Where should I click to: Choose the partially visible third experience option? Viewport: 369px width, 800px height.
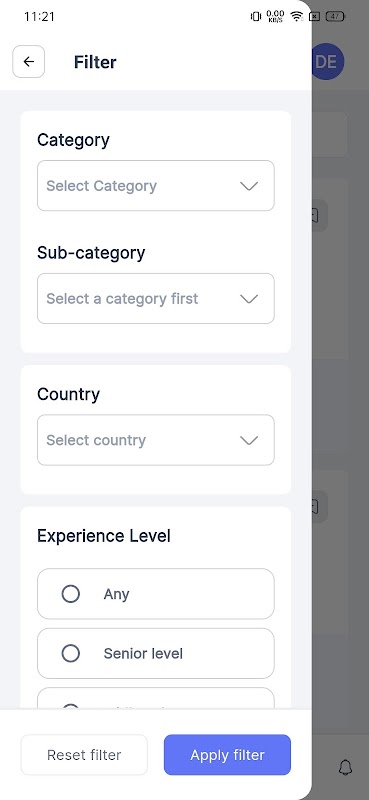click(156, 698)
